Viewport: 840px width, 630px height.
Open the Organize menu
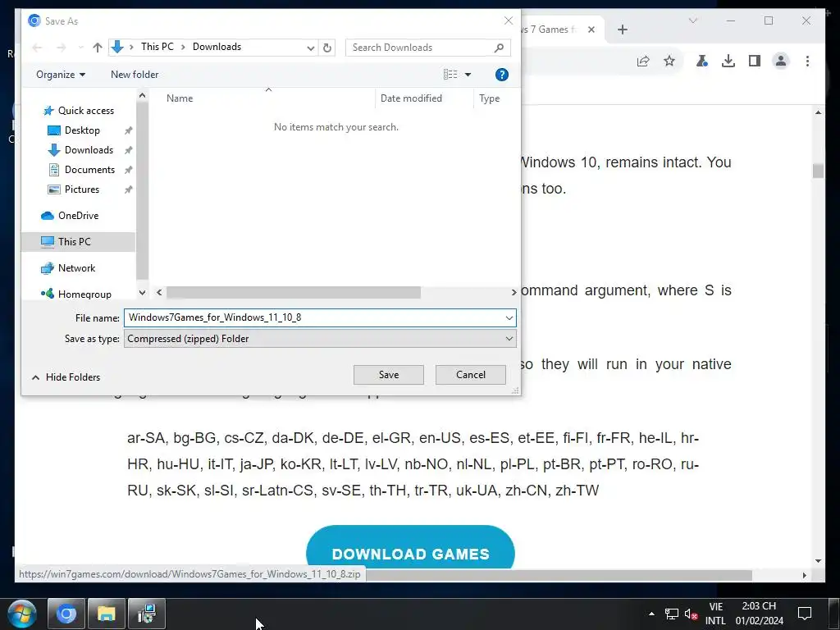[x=61, y=75]
